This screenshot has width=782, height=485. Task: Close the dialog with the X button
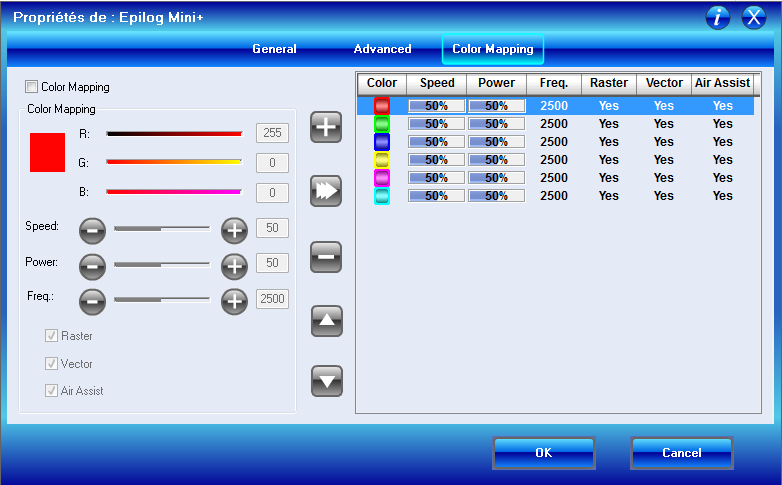(x=754, y=17)
